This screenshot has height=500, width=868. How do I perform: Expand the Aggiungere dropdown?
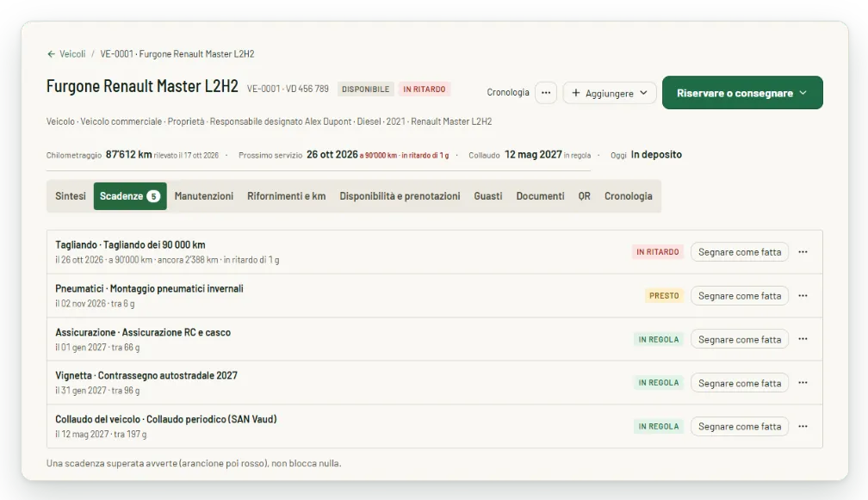click(610, 93)
